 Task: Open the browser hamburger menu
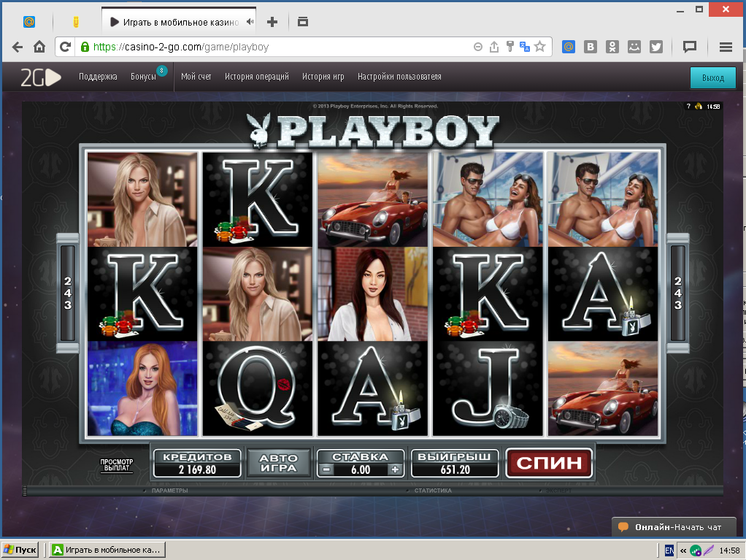726,47
